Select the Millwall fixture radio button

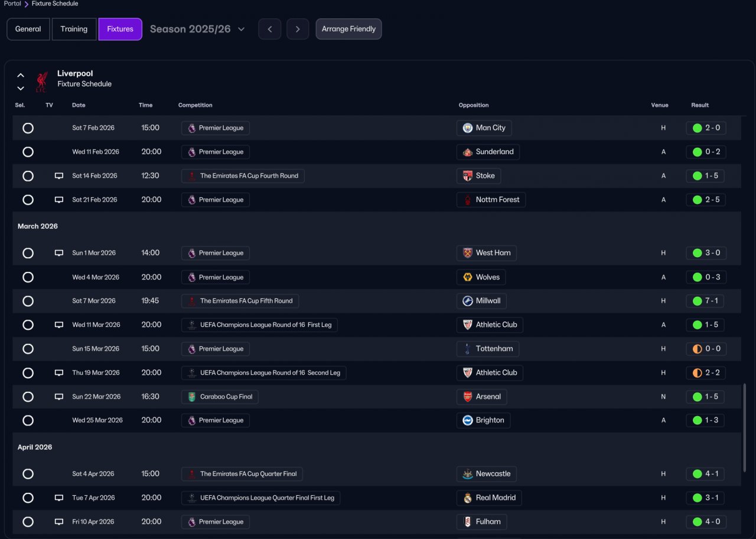click(x=28, y=301)
